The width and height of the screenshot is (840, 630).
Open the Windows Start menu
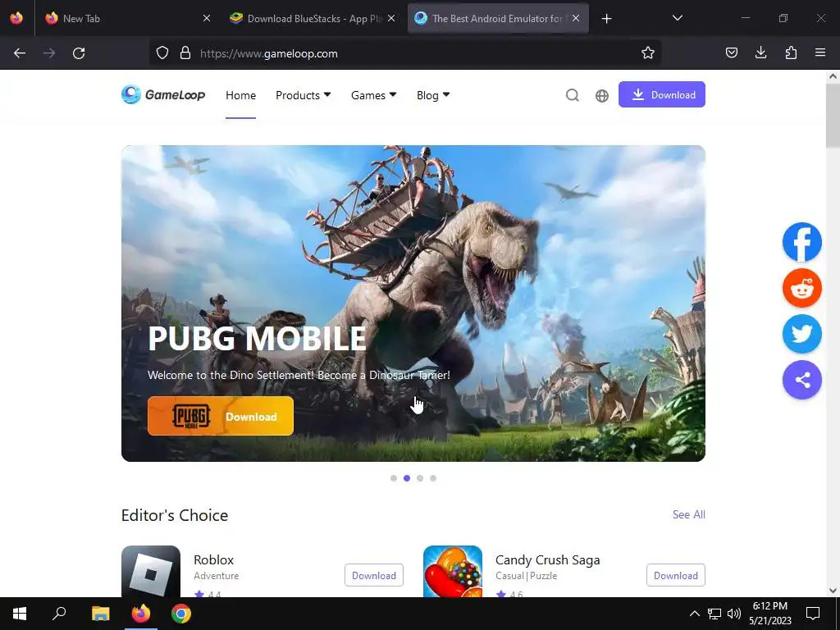20,614
